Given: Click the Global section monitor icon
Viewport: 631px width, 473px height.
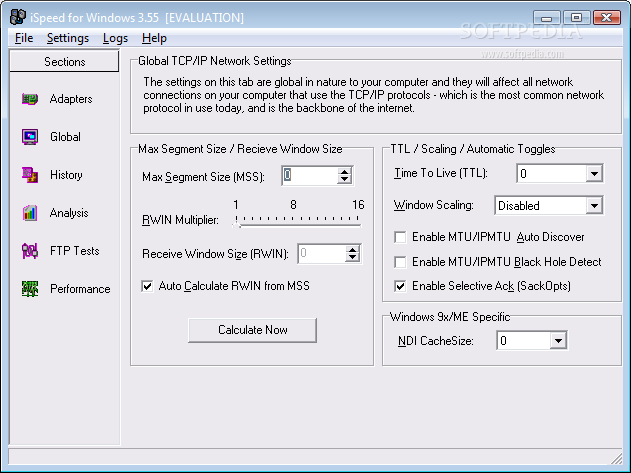Looking at the screenshot, I should [30, 137].
